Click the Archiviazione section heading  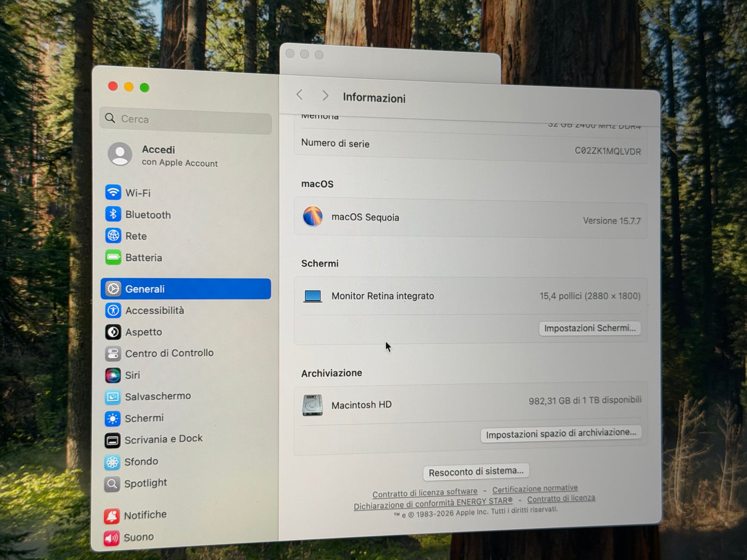pyautogui.click(x=331, y=373)
